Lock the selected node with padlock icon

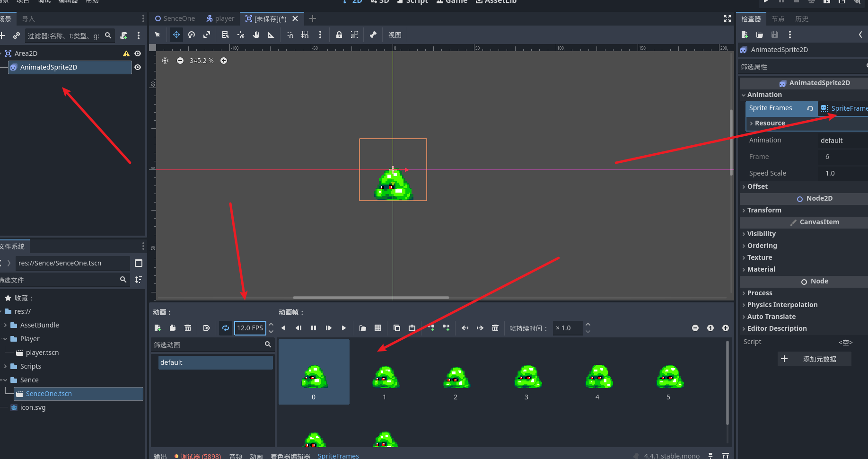click(x=339, y=35)
